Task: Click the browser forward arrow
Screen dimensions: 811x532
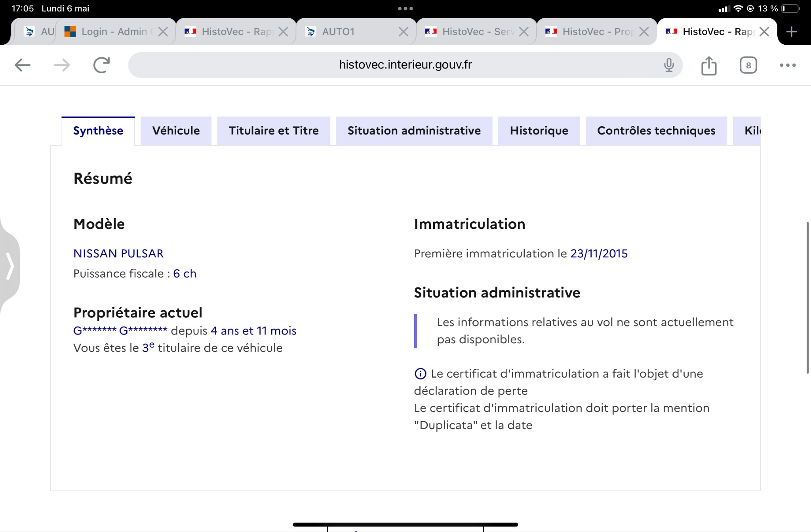Action: (62, 65)
